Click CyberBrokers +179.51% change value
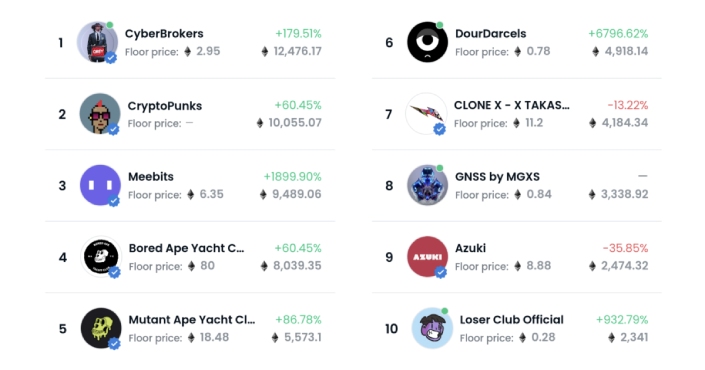705x370 pixels. pos(299,34)
